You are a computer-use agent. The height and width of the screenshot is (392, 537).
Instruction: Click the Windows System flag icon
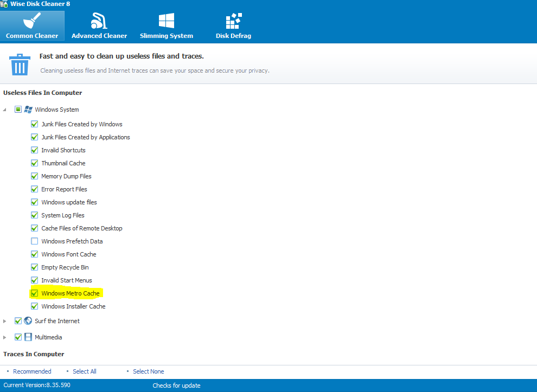pos(28,110)
